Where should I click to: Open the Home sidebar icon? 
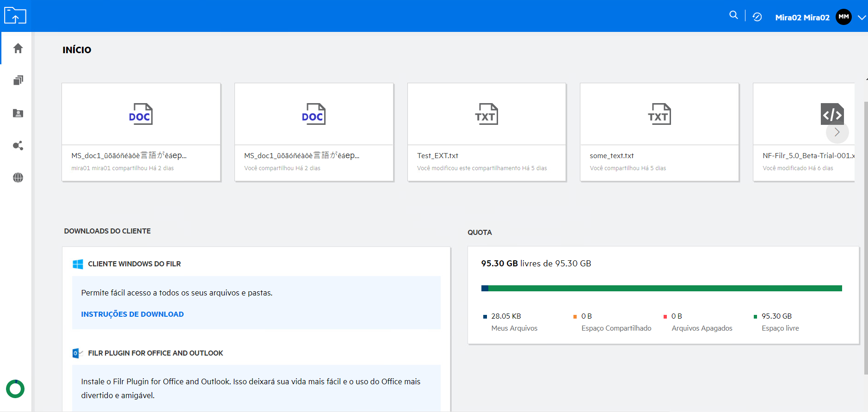click(x=18, y=49)
